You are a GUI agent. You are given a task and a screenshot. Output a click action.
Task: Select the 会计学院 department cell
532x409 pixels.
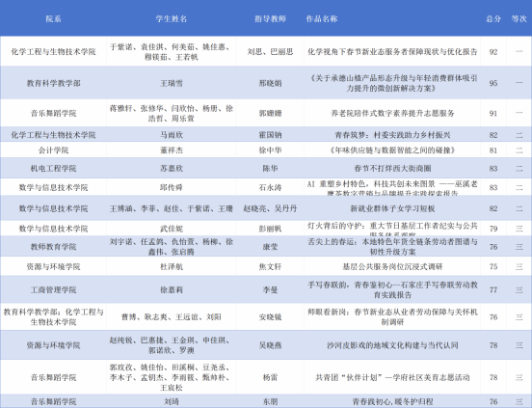pyautogui.click(x=53, y=150)
